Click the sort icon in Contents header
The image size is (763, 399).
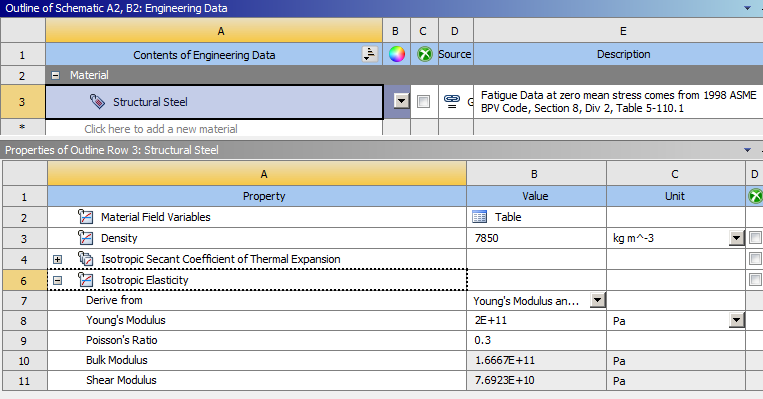click(x=370, y=54)
